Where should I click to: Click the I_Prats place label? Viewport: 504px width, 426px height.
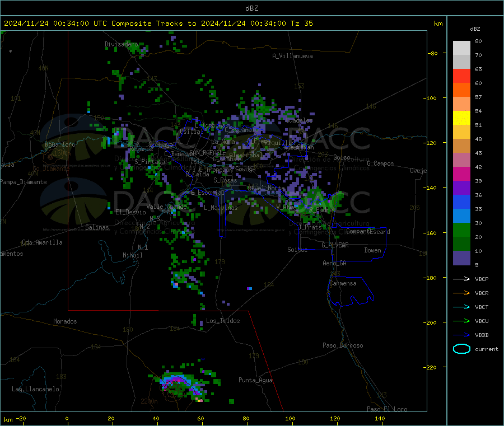[x=310, y=227]
